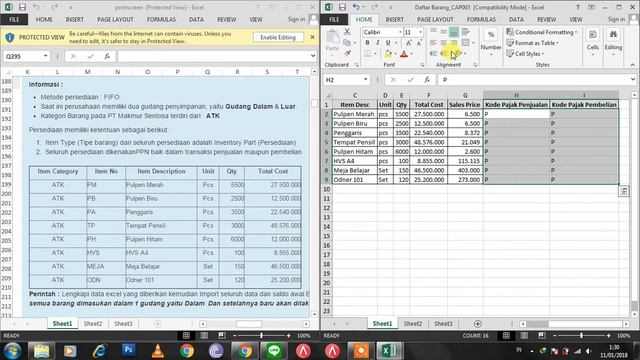This screenshot has height=360, width=640.
Task: Click Save icon in right Excel toolbar
Action: coord(342,7)
